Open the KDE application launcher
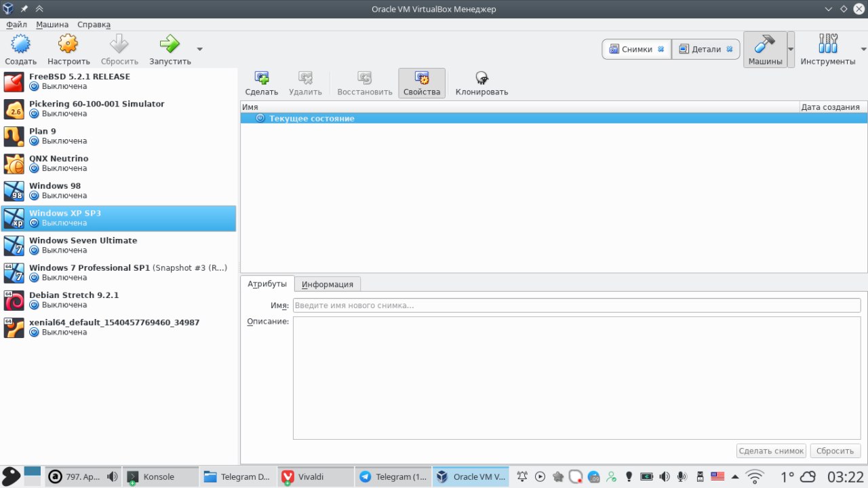The width and height of the screenshot is (868, 488). [11, 476]
